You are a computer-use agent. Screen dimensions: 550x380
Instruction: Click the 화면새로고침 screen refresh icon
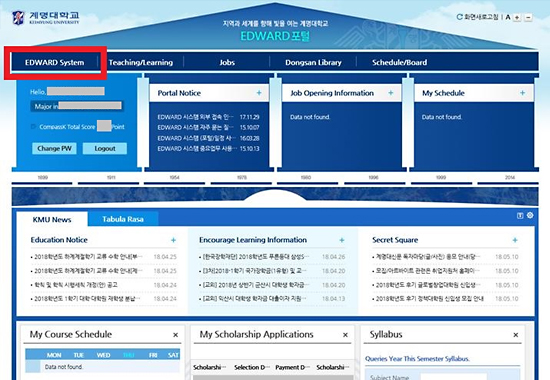point(459,17)
